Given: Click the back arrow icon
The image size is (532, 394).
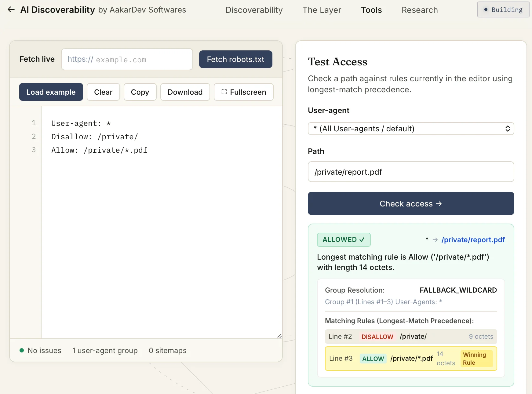Looking at the screenshot, I should point(11,10).
